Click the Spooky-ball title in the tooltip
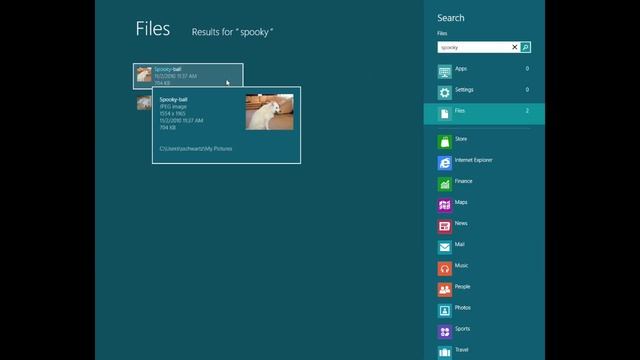Image resolution: width=640 pixels, height=360 pixels. tap(173, 100)
